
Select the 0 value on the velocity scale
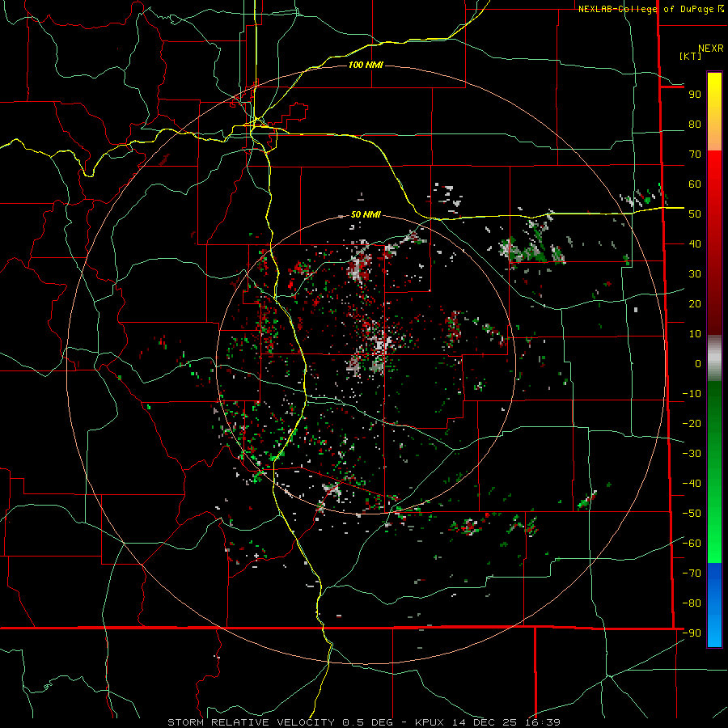coord(698,364)
